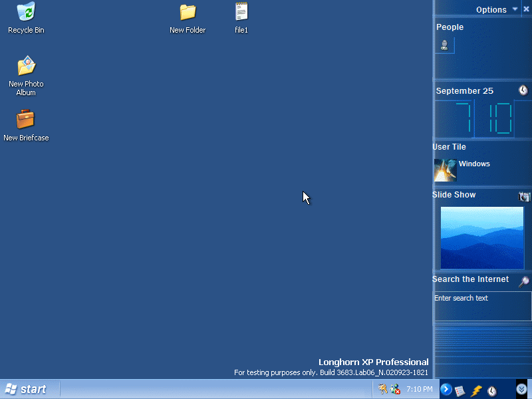Click the space shuttle user picture

tap(445, 170)
